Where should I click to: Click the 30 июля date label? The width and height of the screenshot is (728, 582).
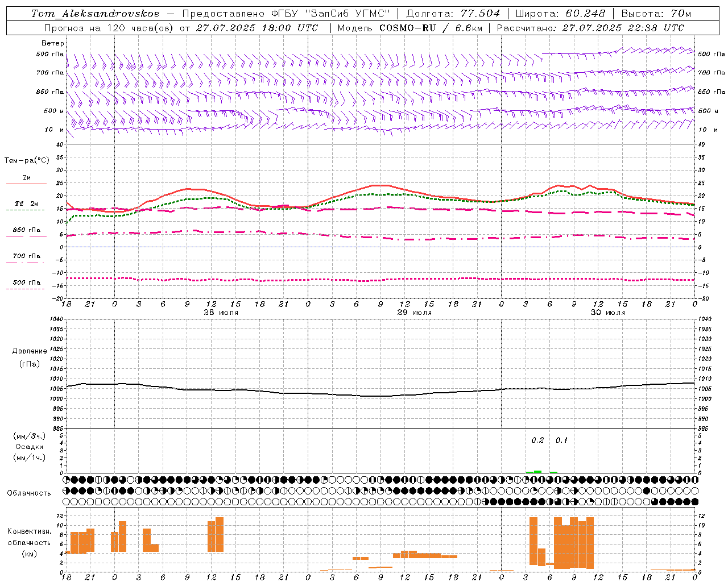[x=608, y=313]
